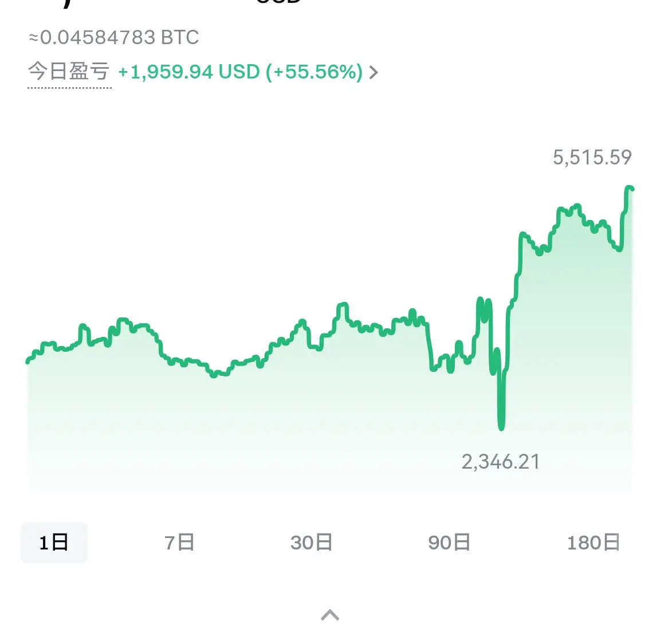This screenshot has width=660, height=644.
Task: Tap the twin spike before the deep dip
Action: pos(484,309)
